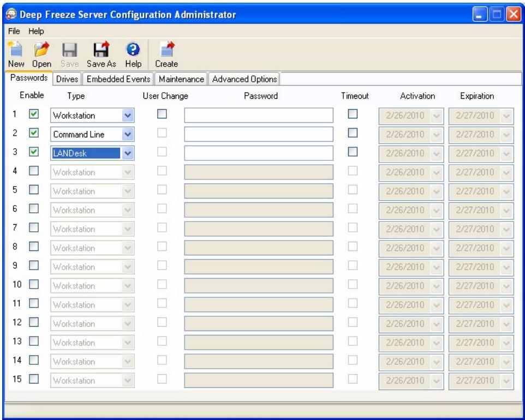Uncheck the Enable checkbox for row 2
The image size is (525, 420).
point(34,133)
